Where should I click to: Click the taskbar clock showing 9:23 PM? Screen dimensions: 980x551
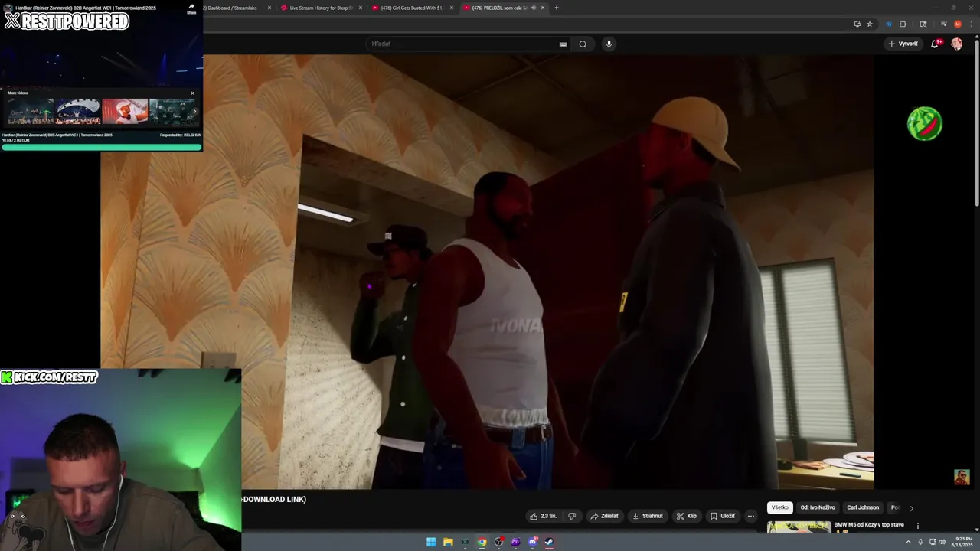[x=963, y=542]
